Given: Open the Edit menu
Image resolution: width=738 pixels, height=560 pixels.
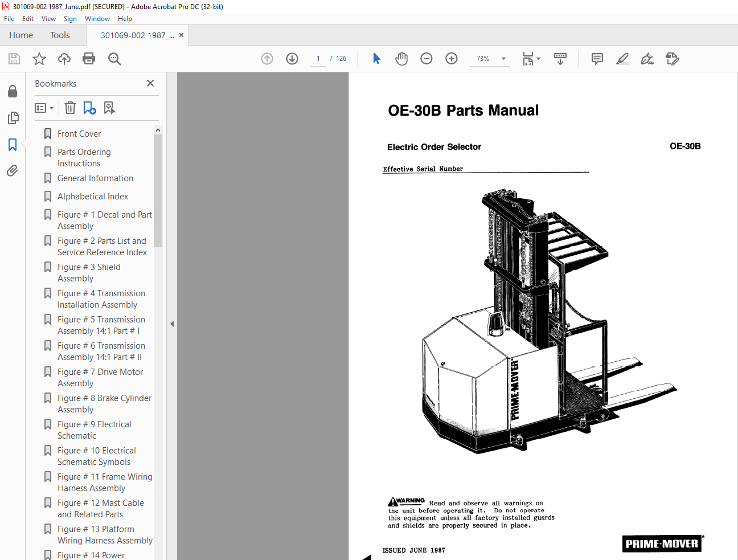Looking at the screenshot, I should tap(28, 19).
